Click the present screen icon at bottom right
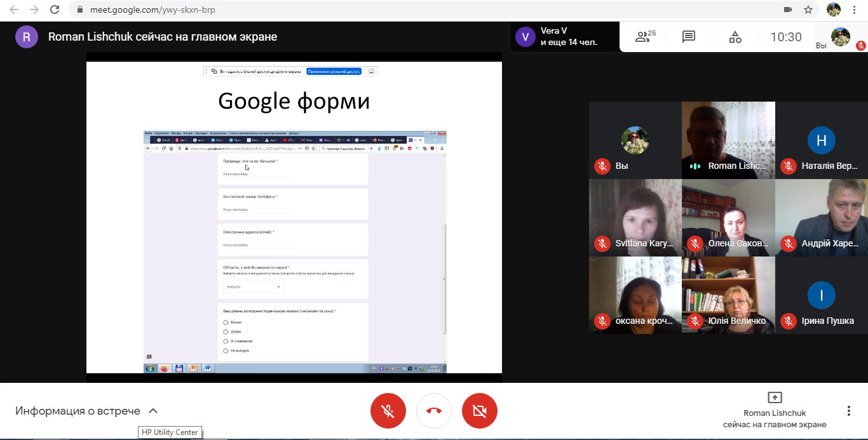Image resolution: width=868 pixels, height=440 pixels. 775,397
